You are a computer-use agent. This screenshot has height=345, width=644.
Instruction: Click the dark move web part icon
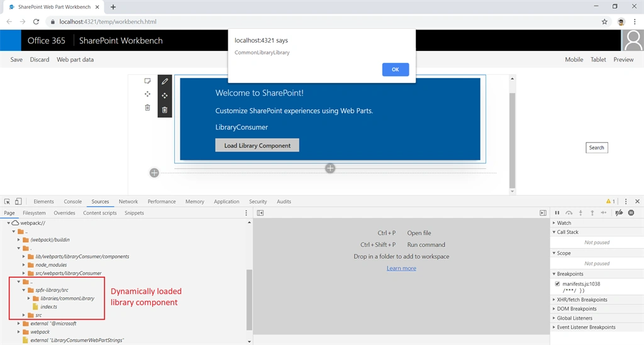click(165, 96)
